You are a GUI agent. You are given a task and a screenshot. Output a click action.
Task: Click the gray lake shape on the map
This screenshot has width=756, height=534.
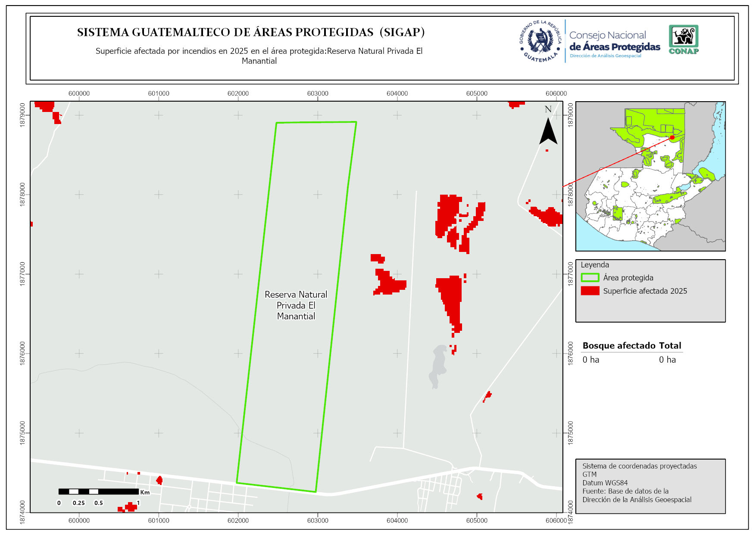[438, 366]
